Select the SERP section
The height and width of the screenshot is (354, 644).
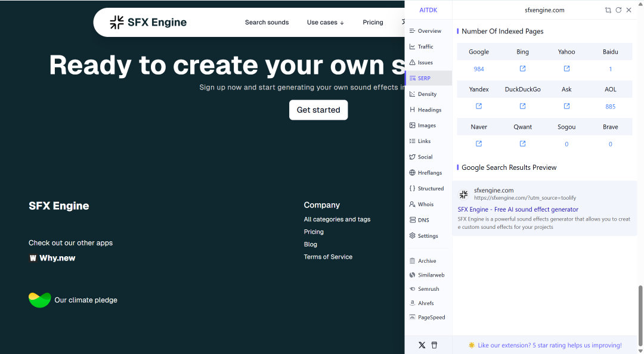tap(428, 78)
